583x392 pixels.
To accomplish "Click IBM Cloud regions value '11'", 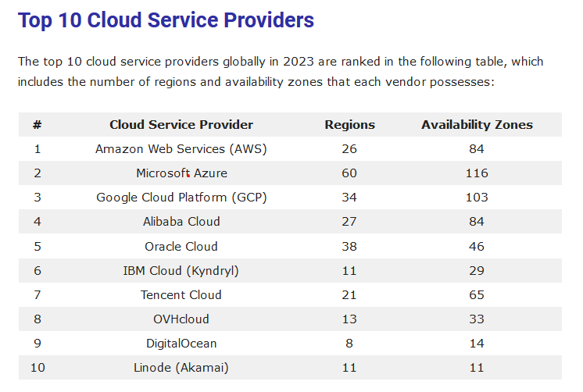I will tap(349, 270).
